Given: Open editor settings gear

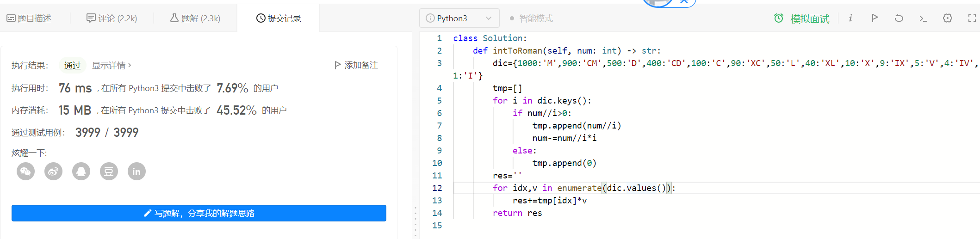Looking at the screenshot, I should [948, 18].
